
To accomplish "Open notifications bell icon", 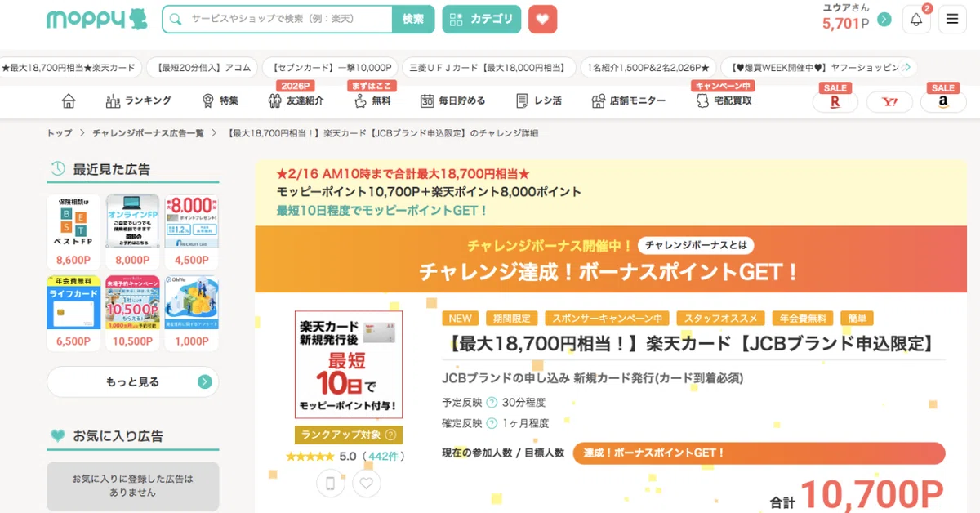I will [916, 20].
